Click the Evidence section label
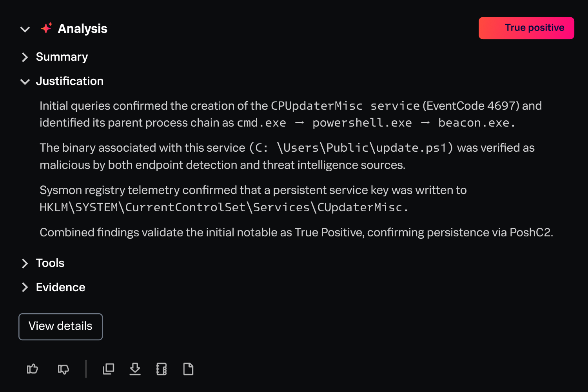 pyautogui.click(x=61, y=287)
